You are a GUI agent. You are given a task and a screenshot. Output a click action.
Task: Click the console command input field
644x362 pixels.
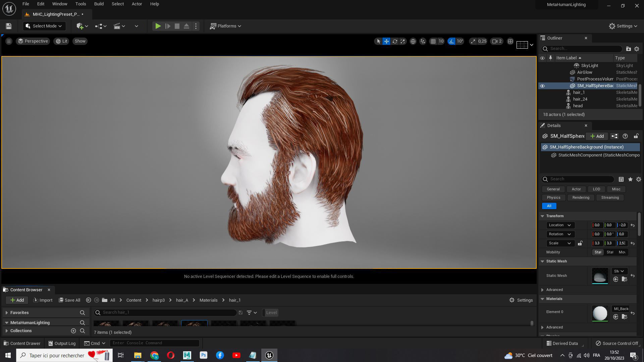pos(155,343)
